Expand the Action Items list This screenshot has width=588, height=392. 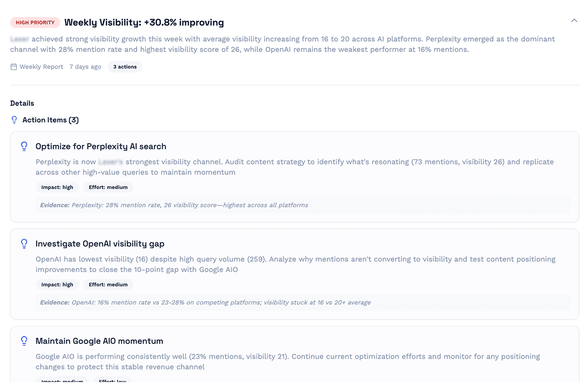coord(50,120)
